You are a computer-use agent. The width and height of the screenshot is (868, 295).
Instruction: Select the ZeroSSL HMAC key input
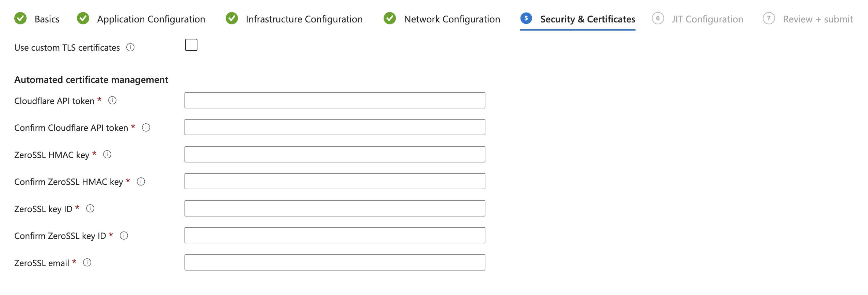tap(335, 154)
